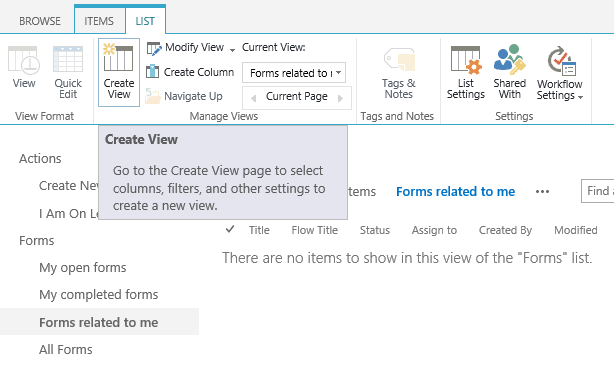Open the BROWSE ribbon tab

click(x=40, y=21)
